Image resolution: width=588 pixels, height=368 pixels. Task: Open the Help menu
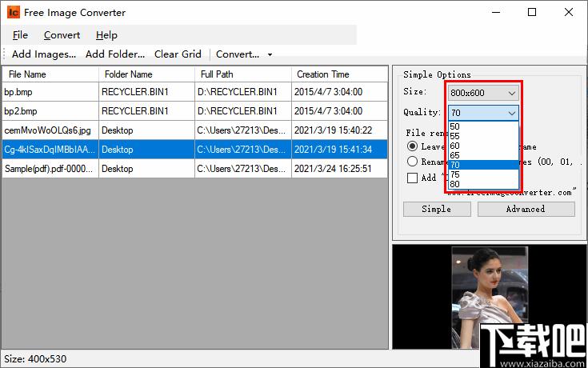click(106, 35)
